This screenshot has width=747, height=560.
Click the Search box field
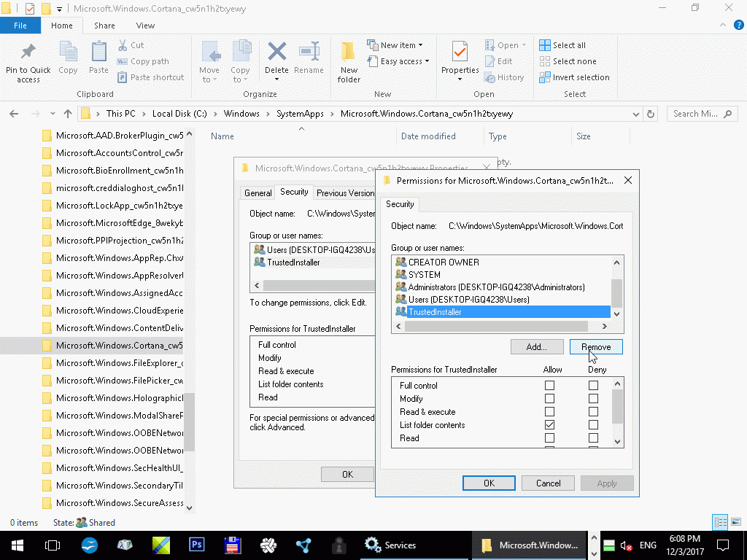tap(703, 114)
